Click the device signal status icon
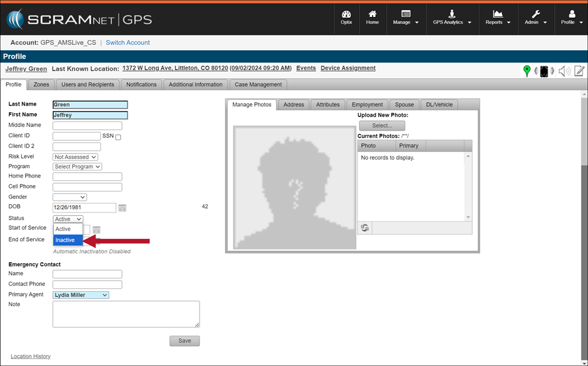The width and height of the screenshot is (588, 366). click(544, 71)
